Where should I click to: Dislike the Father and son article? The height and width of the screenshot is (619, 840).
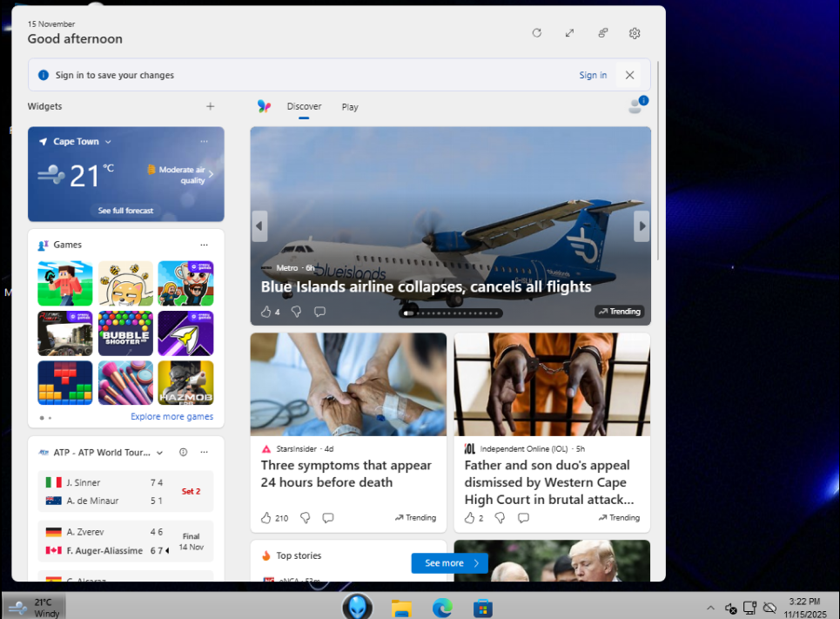(500, 518)
